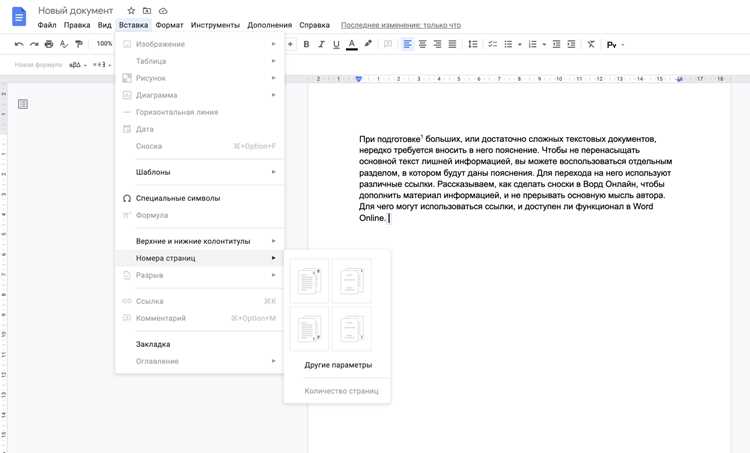The image size is (750, 453).
Task: Increase font size with plus button
Action: point(290,44)
